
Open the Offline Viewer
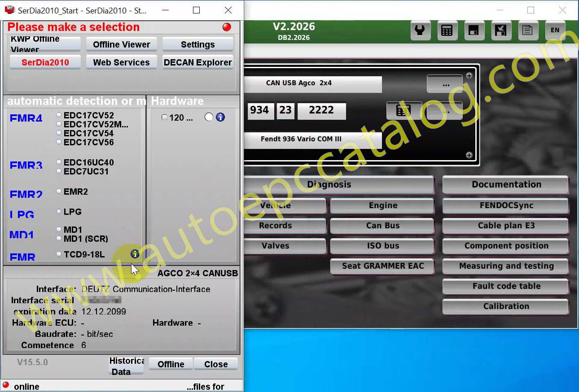coord(122,44)
